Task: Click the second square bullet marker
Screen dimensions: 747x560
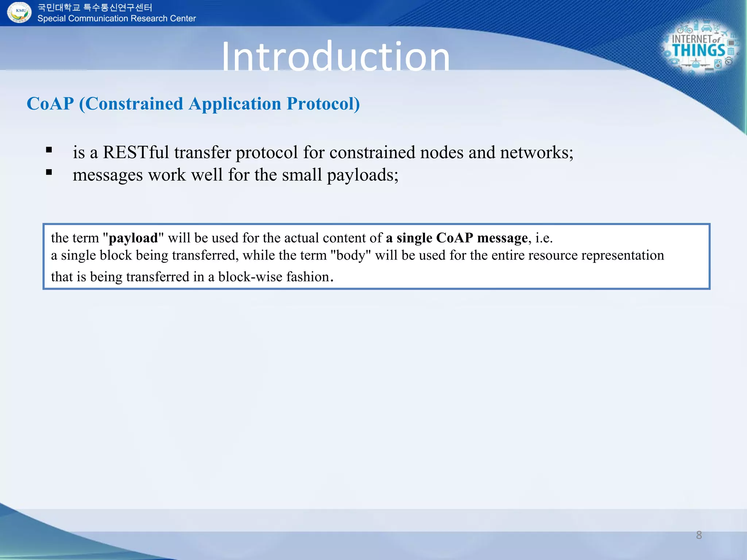Action: click(x=49, y=172)
